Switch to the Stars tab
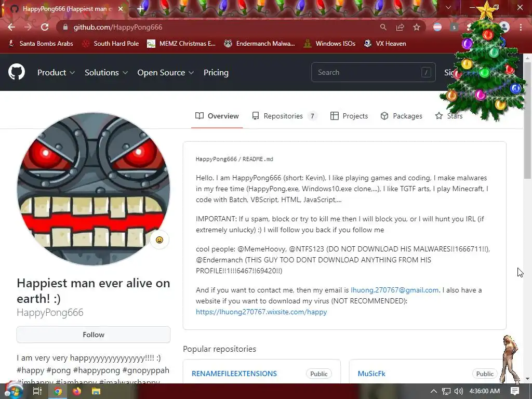Viewport: 532px width, 399px height. coord(448,116)
